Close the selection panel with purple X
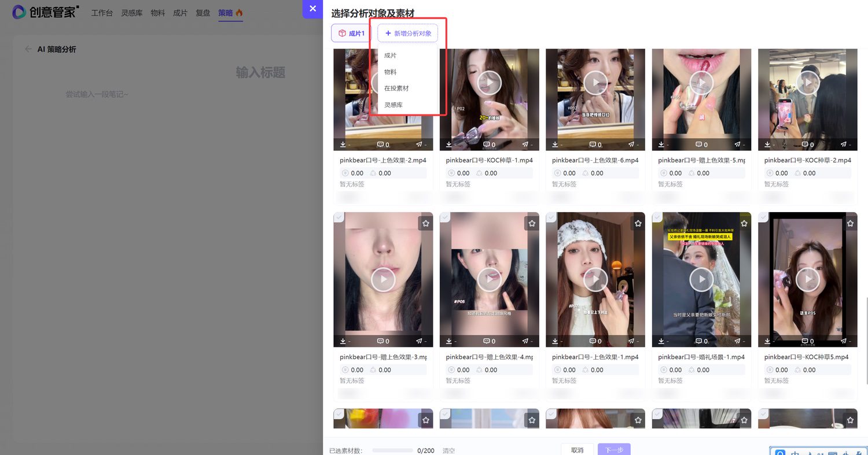 (312, 9)
